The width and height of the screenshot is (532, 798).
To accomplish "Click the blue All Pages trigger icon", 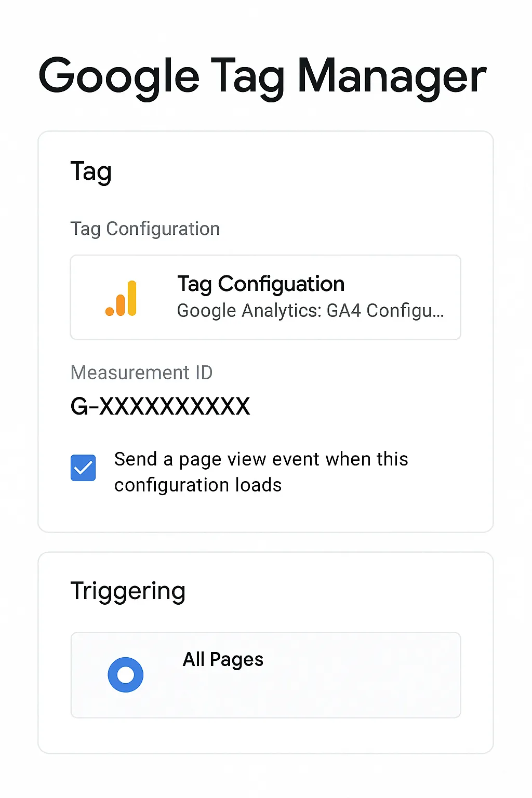I will click(x=126, y=675).
